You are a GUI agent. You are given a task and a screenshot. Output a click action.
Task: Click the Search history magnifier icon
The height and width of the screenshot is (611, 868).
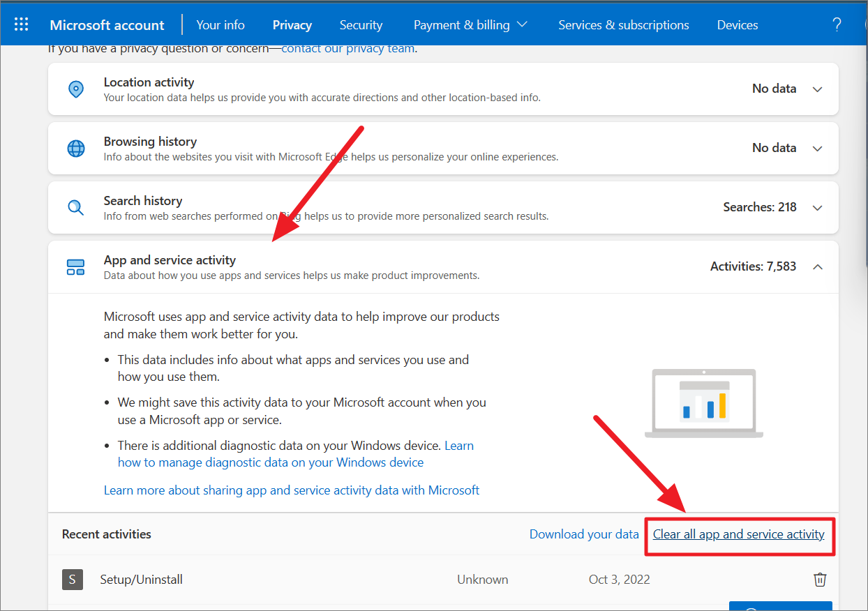(75, 207)
